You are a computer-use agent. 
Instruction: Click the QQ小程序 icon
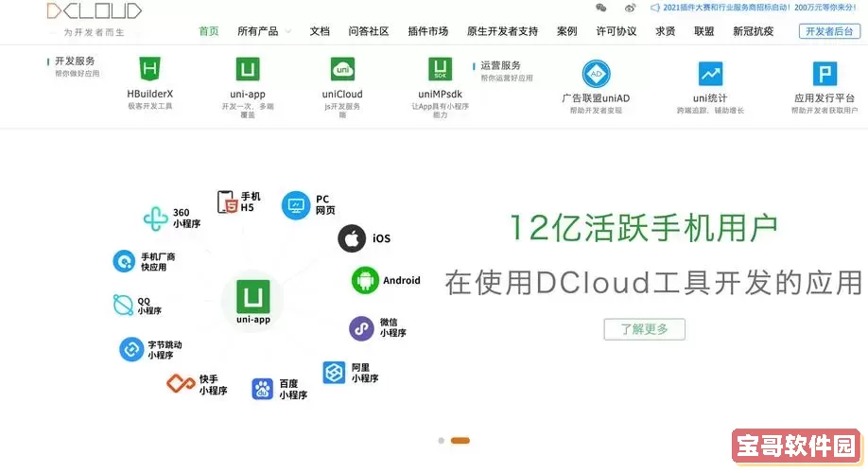coord(123,306)
